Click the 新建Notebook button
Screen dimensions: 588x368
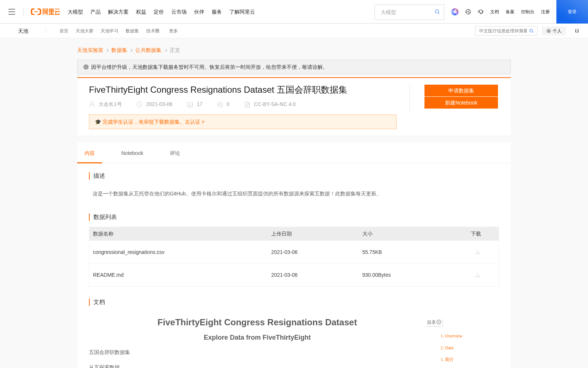pos(461,103)
